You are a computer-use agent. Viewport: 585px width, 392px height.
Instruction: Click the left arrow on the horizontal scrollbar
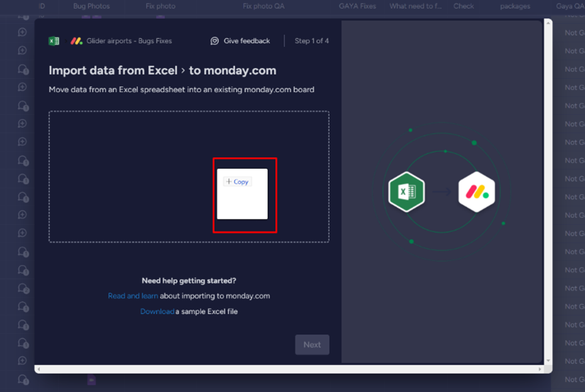[39, 369]
